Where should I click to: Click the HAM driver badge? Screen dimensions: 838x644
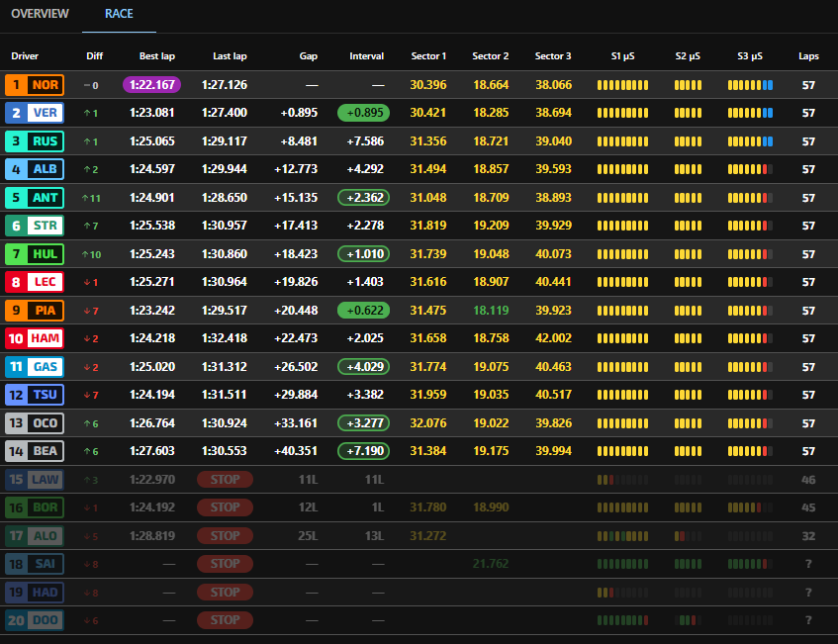[x=35, y=338]
